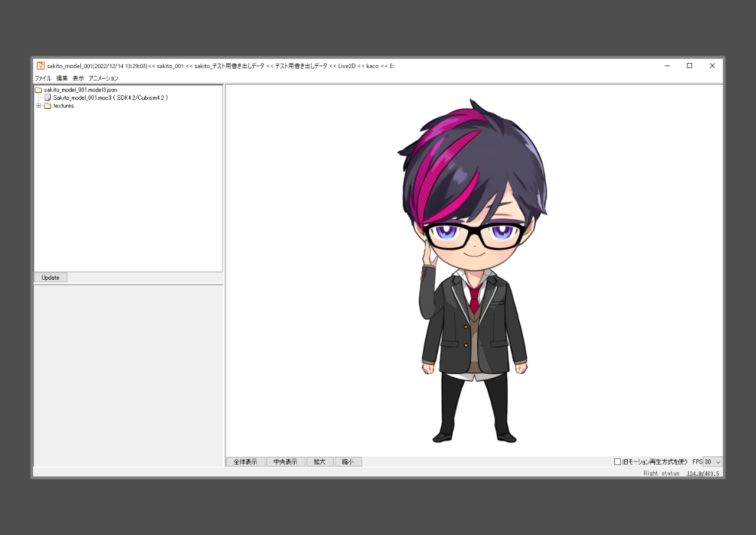Image resolution: width=756 pixels, height=535 pixels.
Task: Maximize the viewer window
Action: click(x=689, y=66)
